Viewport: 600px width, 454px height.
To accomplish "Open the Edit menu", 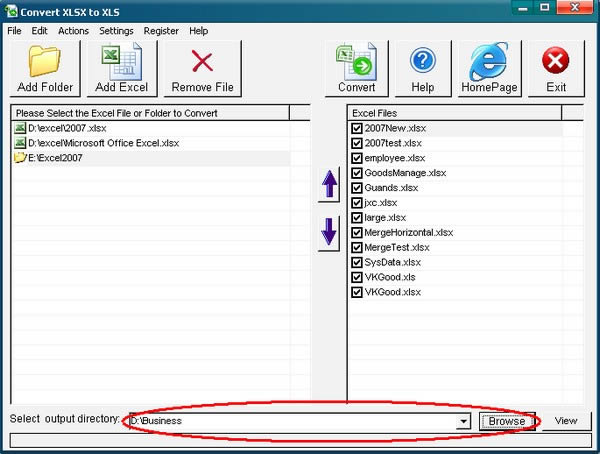I will point(39,31).
